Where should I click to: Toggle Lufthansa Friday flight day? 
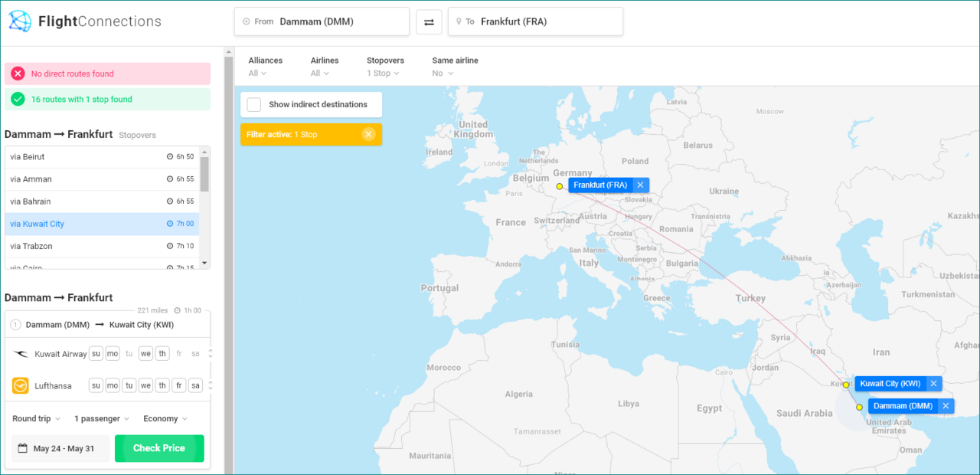[178, 386]
